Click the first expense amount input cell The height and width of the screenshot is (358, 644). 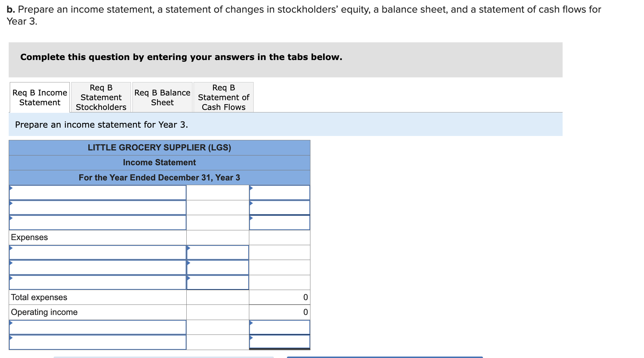point(217,252)
